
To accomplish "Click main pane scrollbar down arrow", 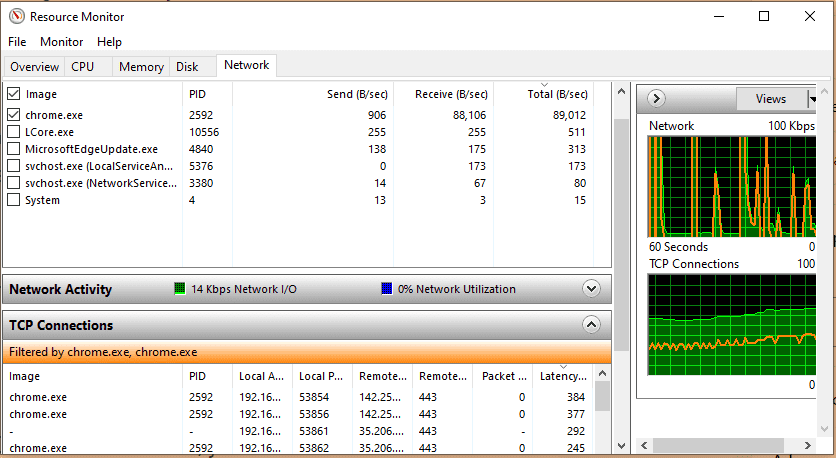I will tap(621, 445).
